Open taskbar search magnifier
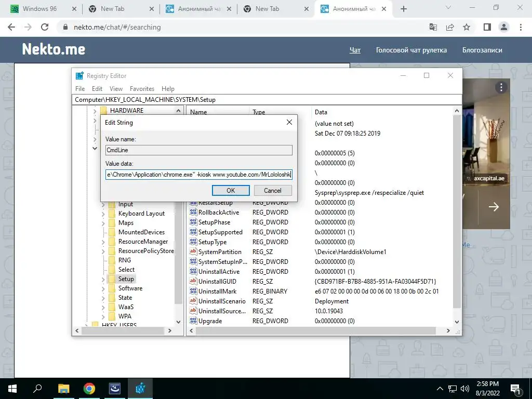532x399 pixels. (37, 389)
